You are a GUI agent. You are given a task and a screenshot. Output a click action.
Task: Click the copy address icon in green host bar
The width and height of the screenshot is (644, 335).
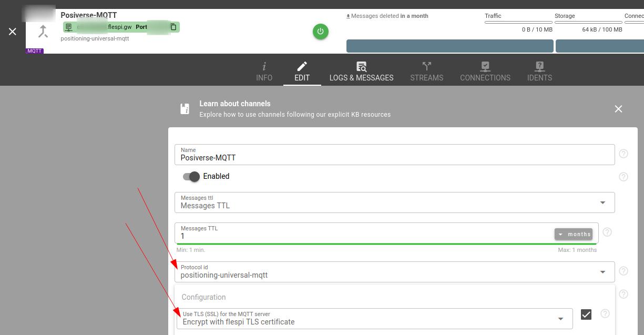(173, 27)
